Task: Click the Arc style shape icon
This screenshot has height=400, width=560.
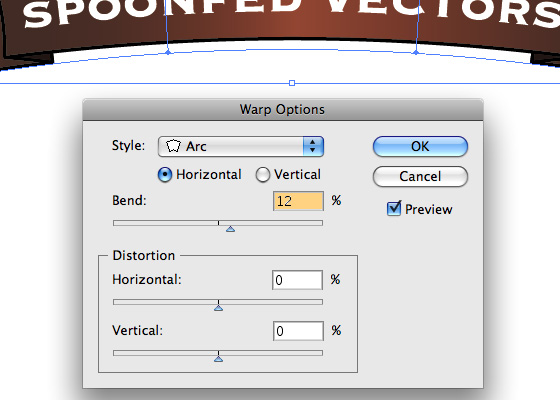Action: (173, 146)
